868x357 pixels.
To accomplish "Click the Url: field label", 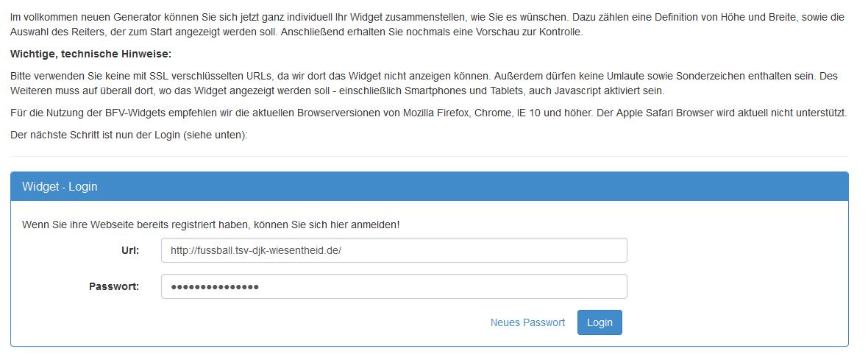I will pyautogui.click(x=129, y=250).
